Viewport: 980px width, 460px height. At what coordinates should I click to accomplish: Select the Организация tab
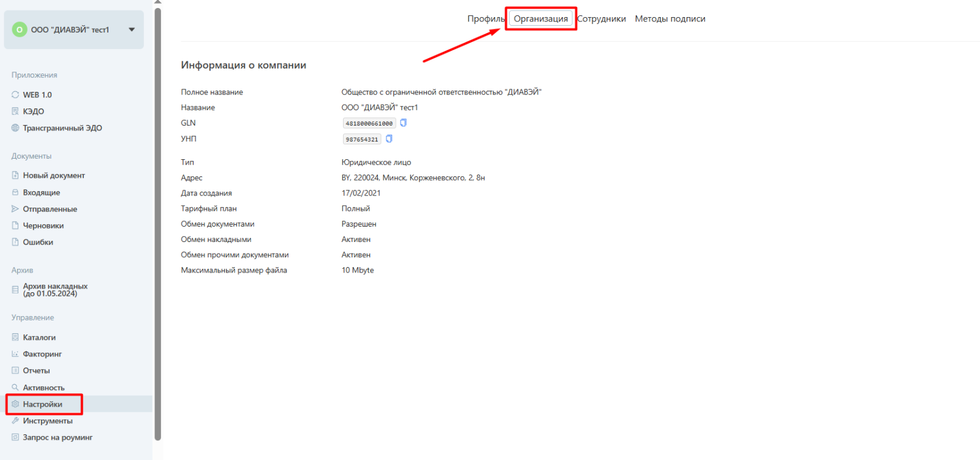(541, 19)
